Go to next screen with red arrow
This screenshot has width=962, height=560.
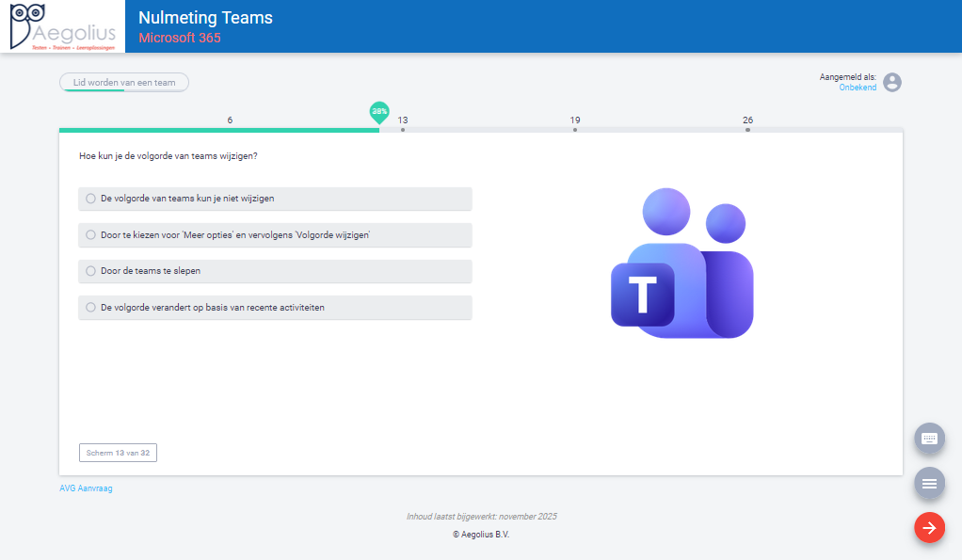pyautogui.click(x=929, y=528)
